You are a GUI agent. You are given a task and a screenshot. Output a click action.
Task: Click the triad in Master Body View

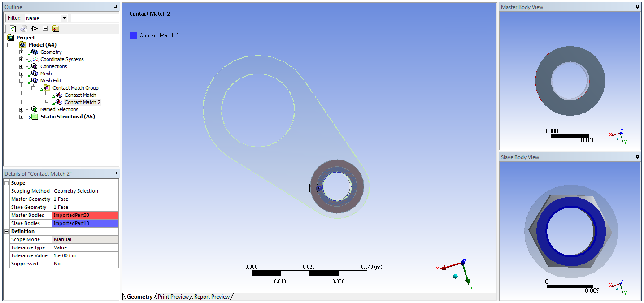pos(618,135)
